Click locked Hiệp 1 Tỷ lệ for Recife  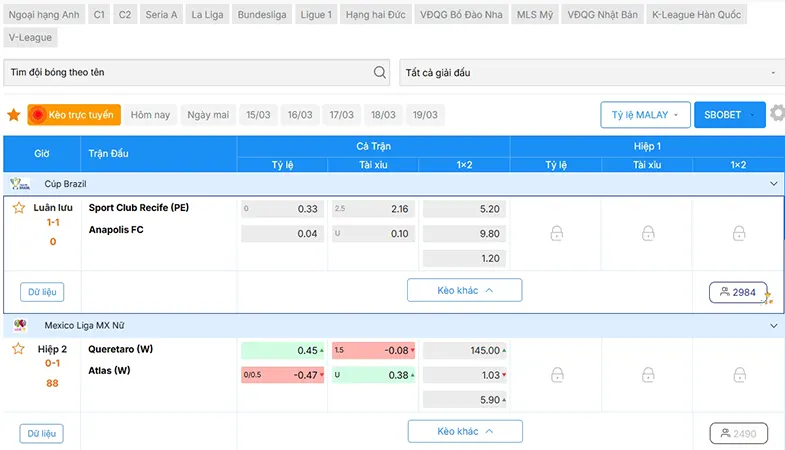(556, 233)
